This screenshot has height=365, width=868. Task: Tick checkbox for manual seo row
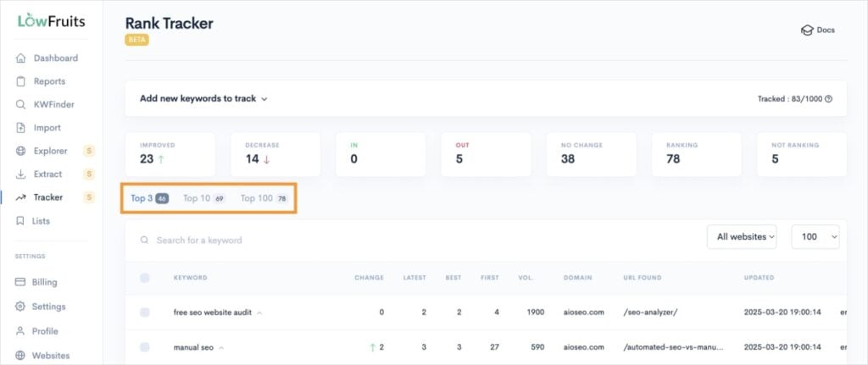pos(144,347)
